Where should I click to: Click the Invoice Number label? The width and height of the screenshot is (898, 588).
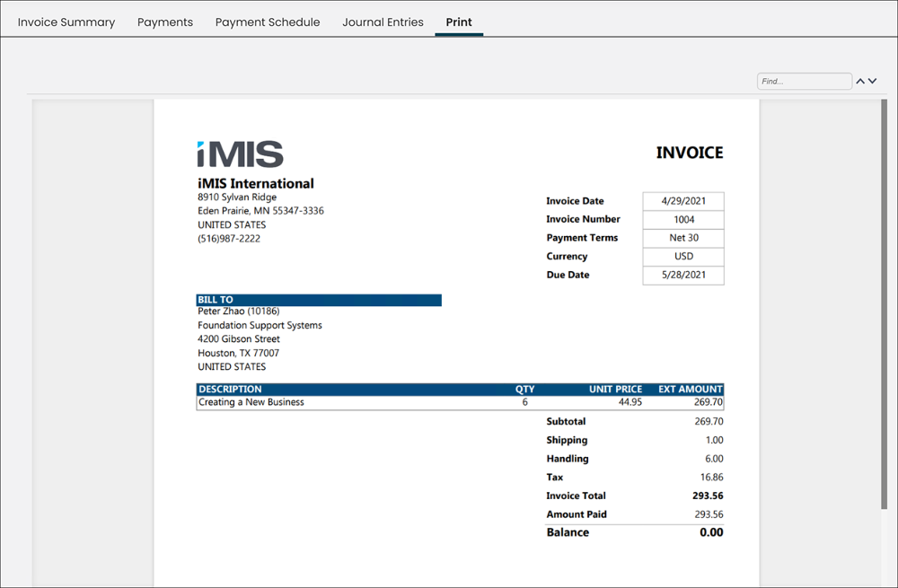[x=583, y=219]
